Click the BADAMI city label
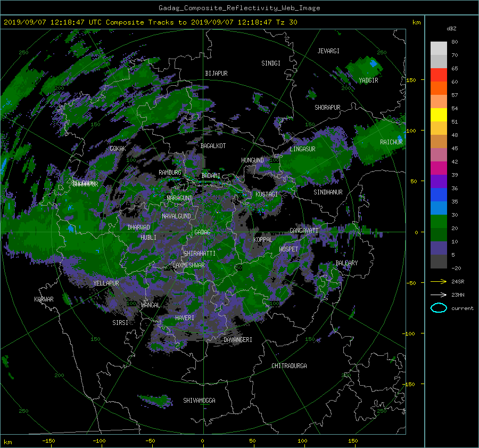This screenshot has height=448, width=479. [211, 176]
